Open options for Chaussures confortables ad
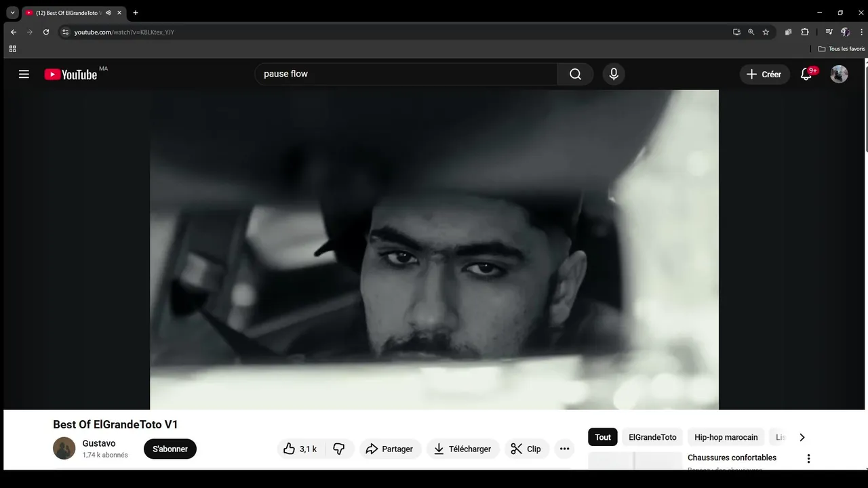Viewport: 868px width, 488px height. (808, 459)
